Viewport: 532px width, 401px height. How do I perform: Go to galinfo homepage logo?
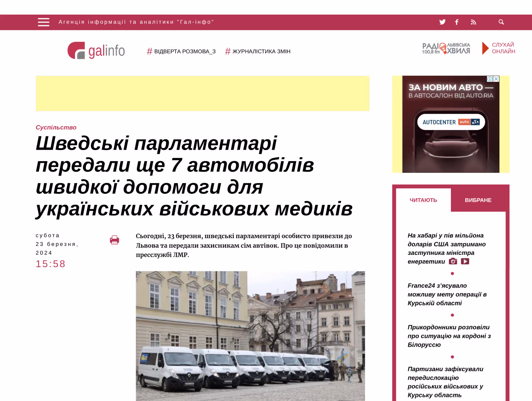96,50
